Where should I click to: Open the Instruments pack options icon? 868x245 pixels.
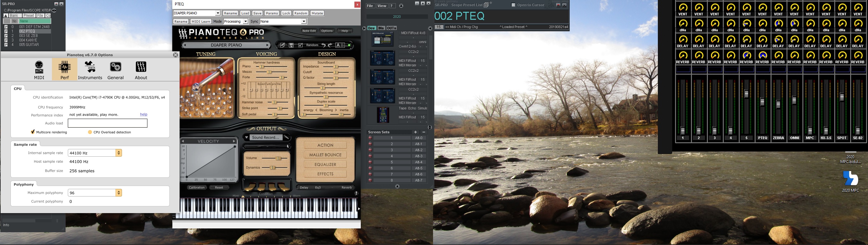(x=90, y=67)
